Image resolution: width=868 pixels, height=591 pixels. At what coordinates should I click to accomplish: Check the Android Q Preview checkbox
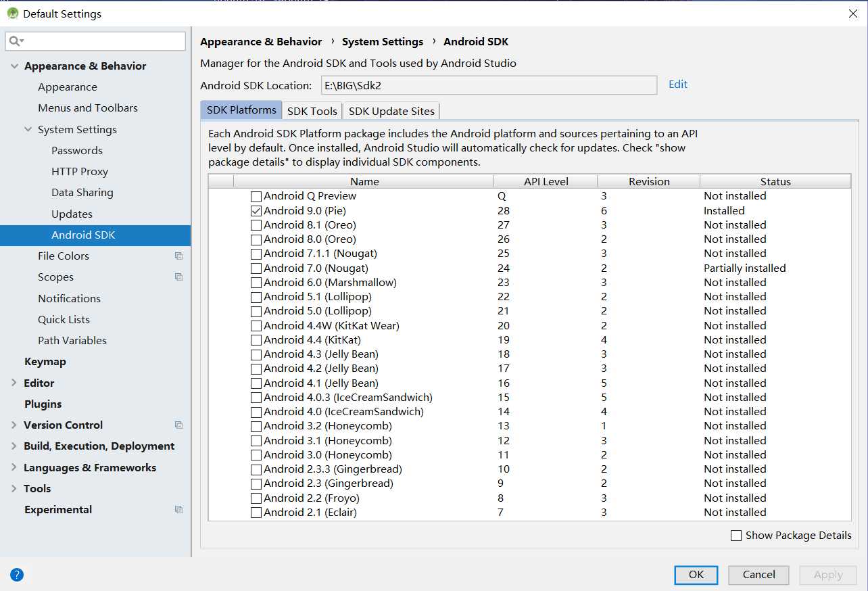(256, 196)
